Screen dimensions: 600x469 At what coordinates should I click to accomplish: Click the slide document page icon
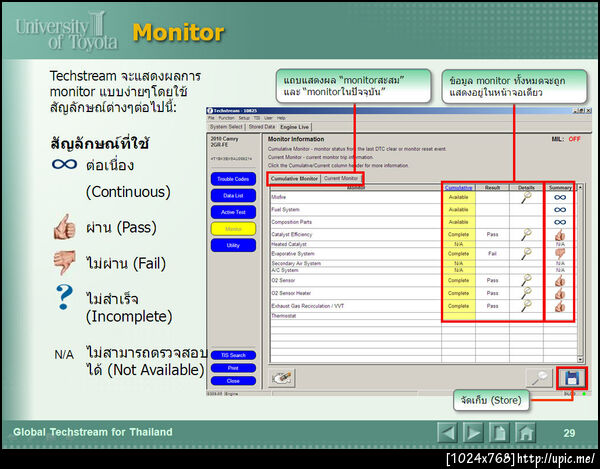point(499,433)
